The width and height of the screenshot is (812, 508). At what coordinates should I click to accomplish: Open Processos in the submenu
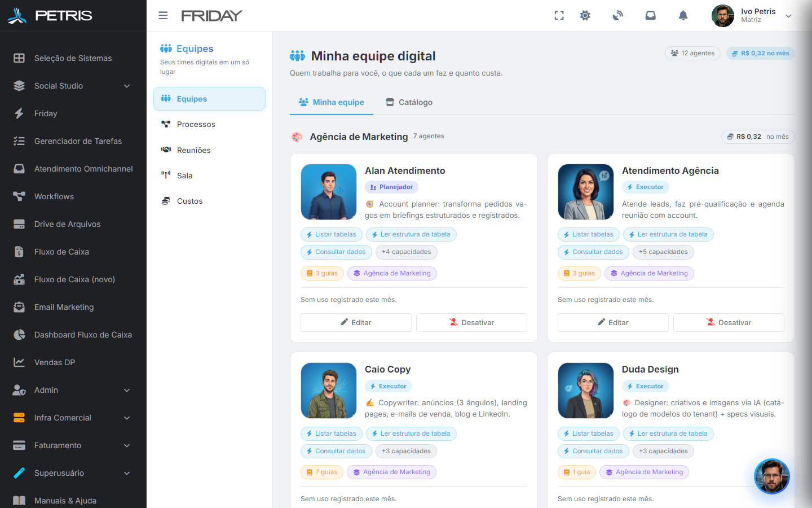tap(209, 124)
